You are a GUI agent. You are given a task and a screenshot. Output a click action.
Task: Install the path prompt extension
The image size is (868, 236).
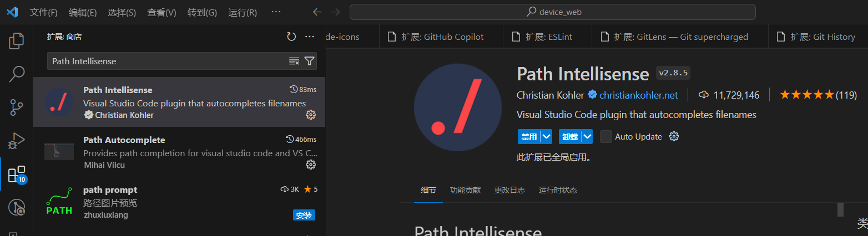click(x=304, y=215)
